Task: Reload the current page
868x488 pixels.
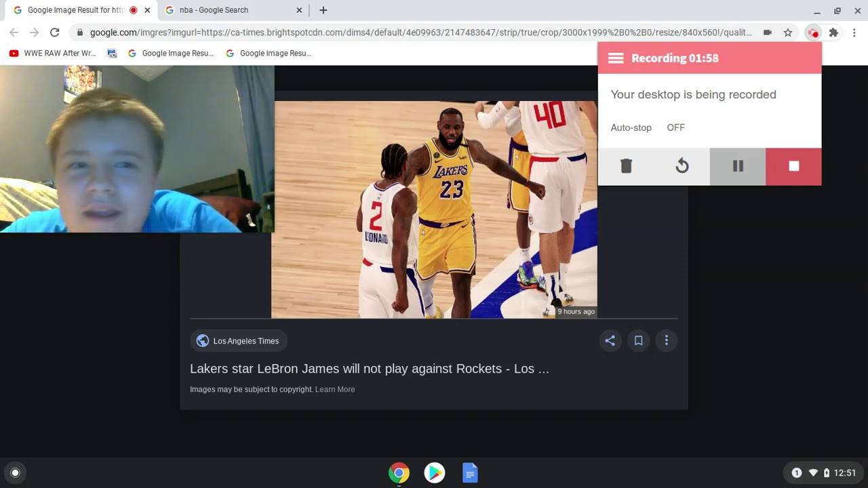Action: coord(55,33)
